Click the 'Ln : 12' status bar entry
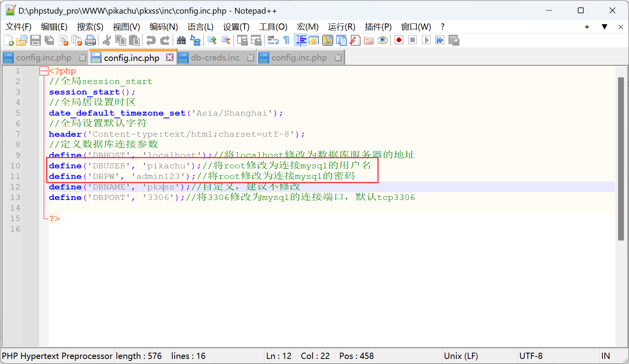The image size is (629, 364). click(279, 356)
